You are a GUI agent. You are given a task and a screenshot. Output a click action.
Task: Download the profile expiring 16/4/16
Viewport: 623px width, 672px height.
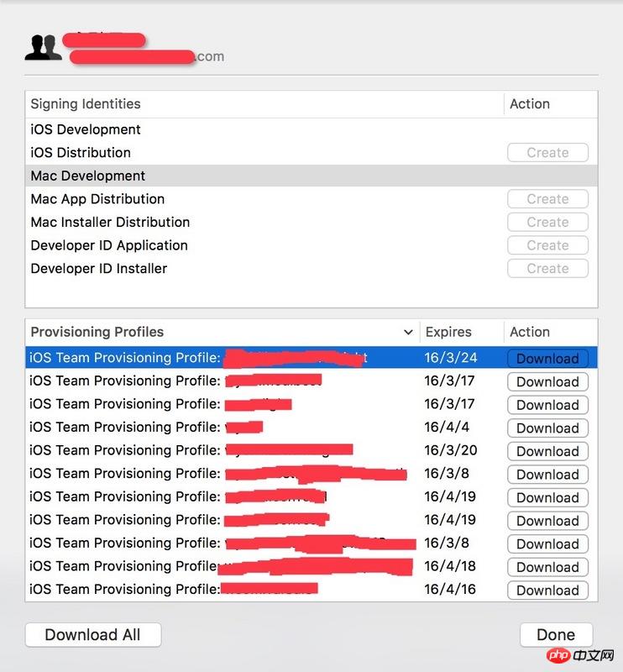click(x=547, y=591)
